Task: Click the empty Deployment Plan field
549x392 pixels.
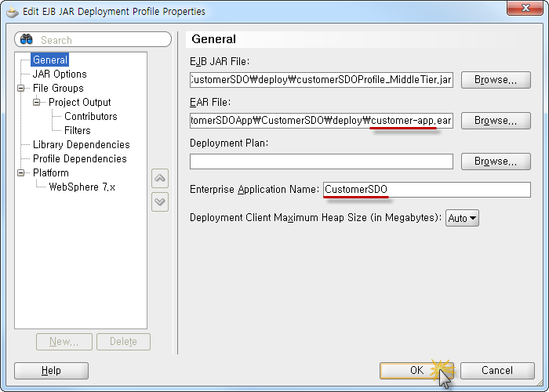Action: click(x=322, y=162)
